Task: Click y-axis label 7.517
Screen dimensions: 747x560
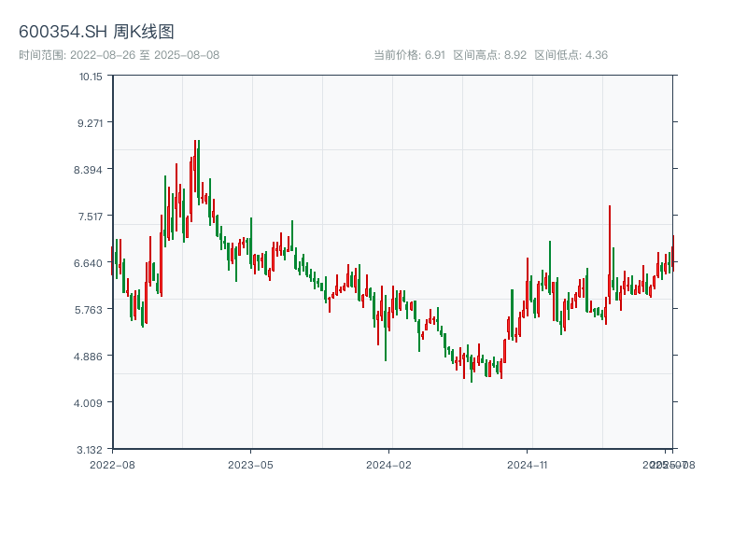Action: click(x=90, y=217)
